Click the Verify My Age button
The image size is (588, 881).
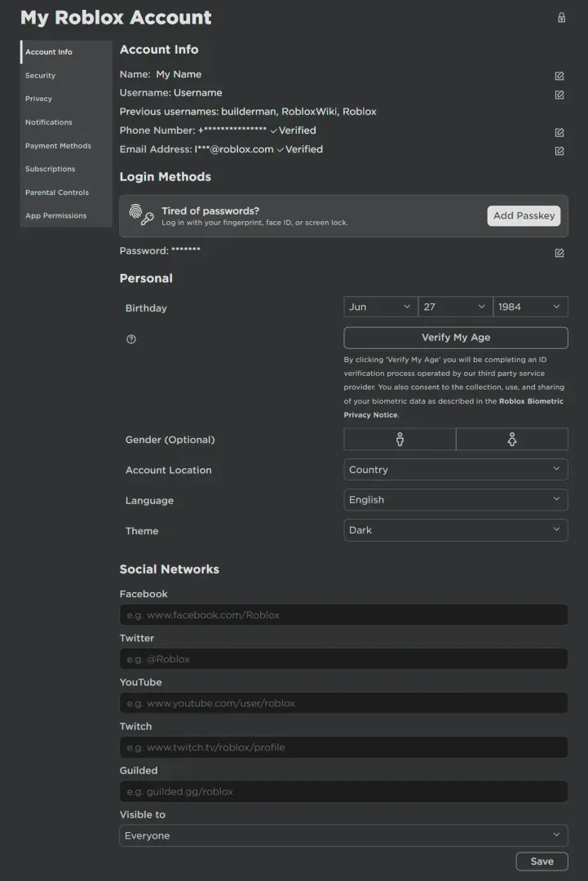tap(455, 337)
